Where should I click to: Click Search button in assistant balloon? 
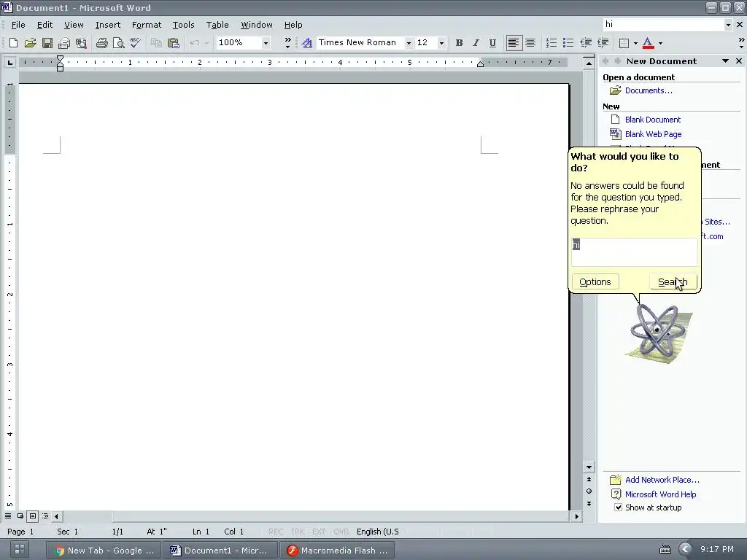(673, 282)
